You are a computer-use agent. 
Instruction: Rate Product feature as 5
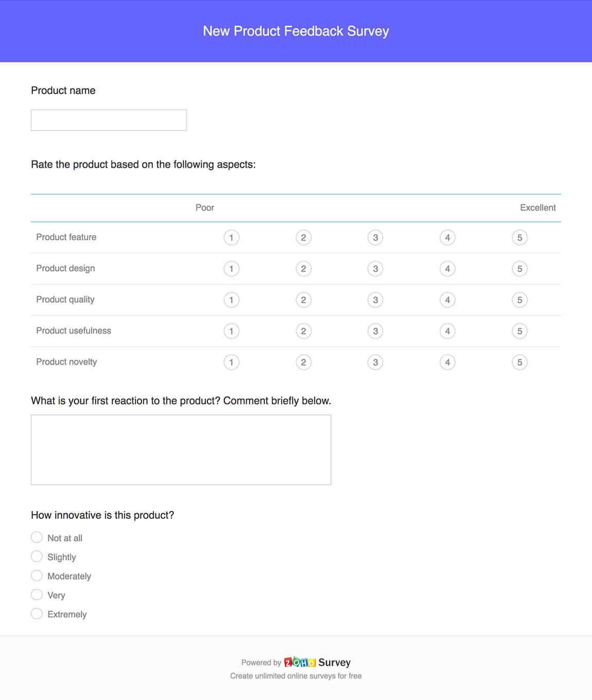point(519,238)
